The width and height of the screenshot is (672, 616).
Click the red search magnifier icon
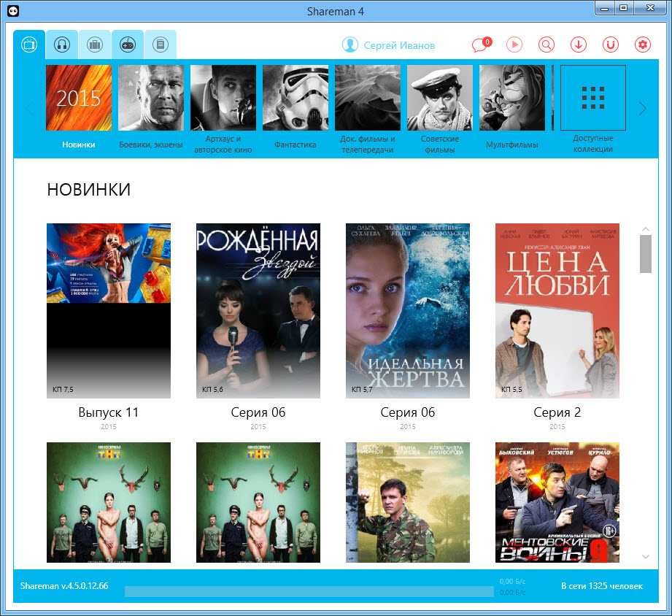pyautogui.click(x=547, y=45)
